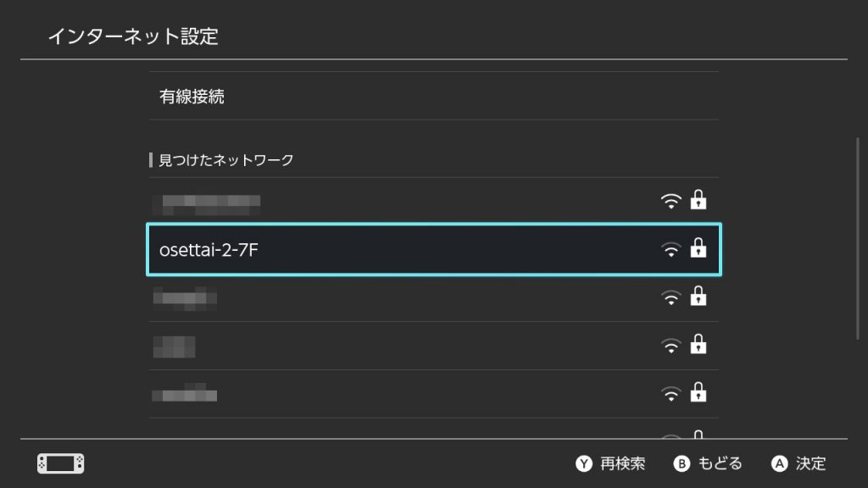Click the Wi-Fi icon on the first network row

pos(671,202)
